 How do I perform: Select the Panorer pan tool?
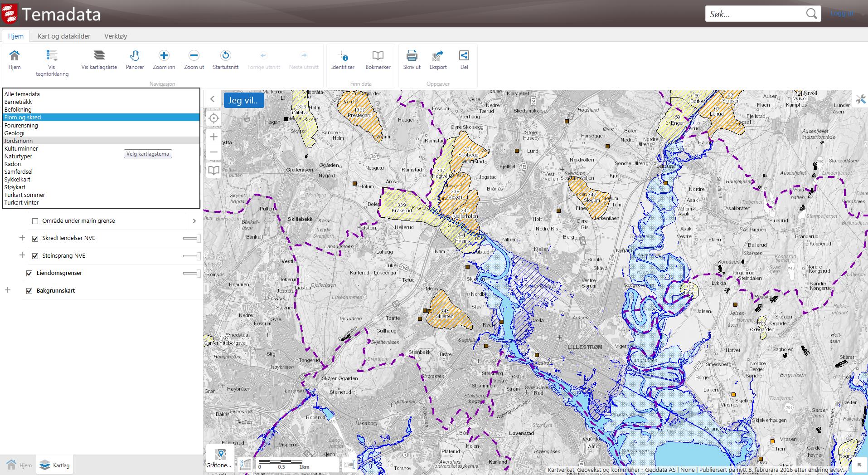(135, 60)
